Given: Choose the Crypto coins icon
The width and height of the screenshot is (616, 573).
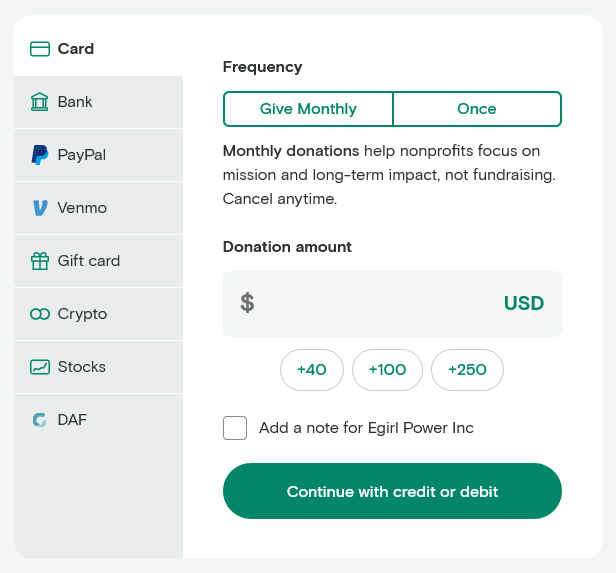Looking at the screenshot, I should tap(40, 314).
